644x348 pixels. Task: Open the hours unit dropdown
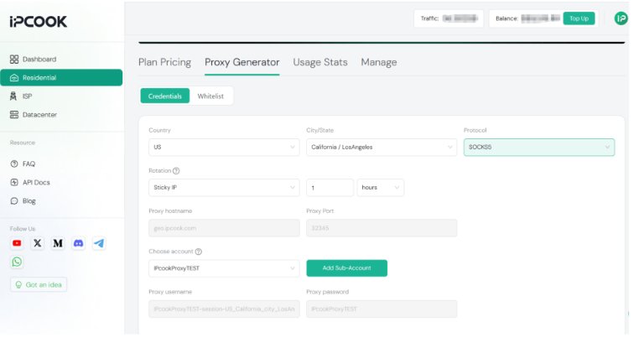point(381,187)
